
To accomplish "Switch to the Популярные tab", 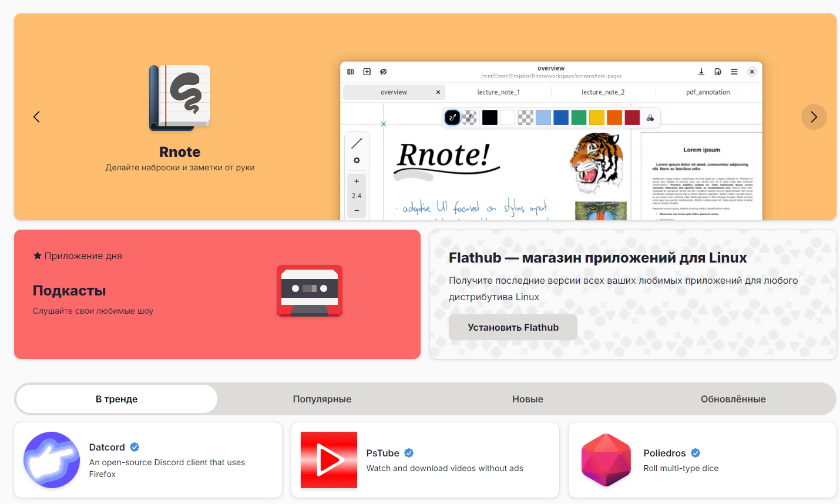I will pyautogui.click(x=322, y=399).
